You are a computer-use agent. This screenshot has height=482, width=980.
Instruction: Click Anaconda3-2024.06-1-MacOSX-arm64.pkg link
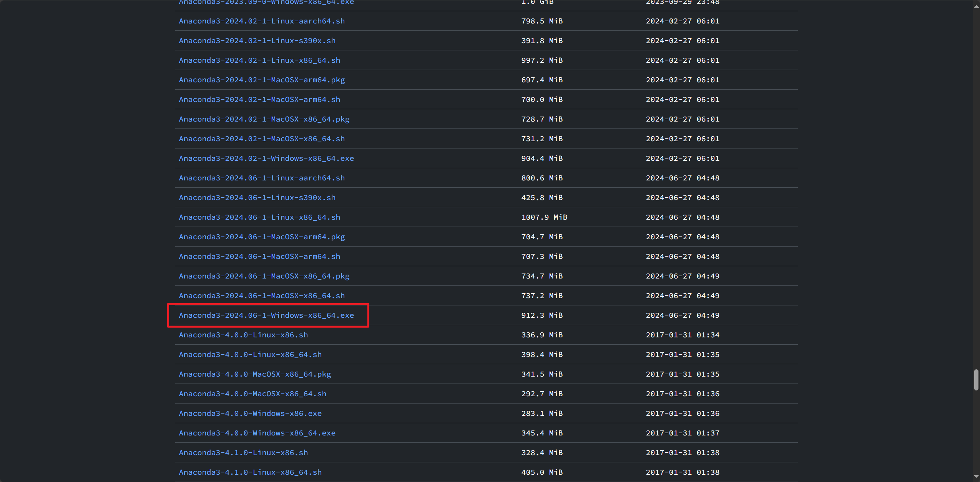(262, 237)
